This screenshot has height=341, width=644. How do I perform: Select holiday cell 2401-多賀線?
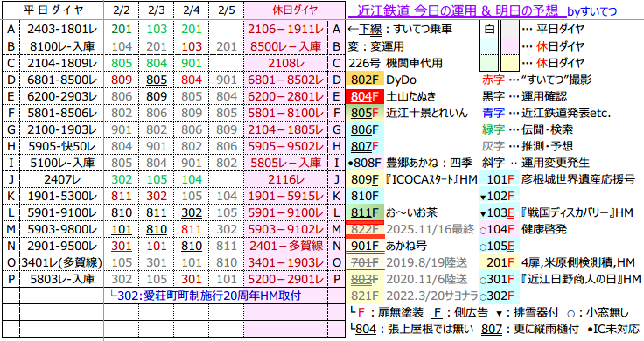coord(286,246)
